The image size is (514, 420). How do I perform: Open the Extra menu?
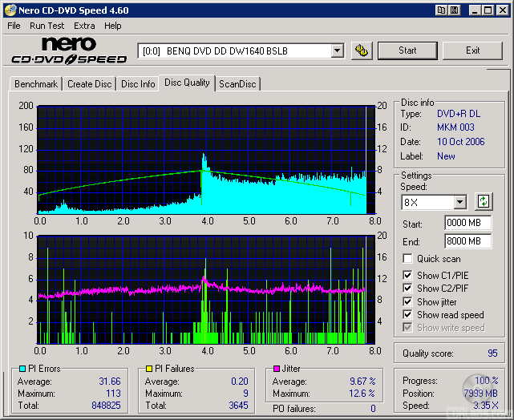(84, 26)
